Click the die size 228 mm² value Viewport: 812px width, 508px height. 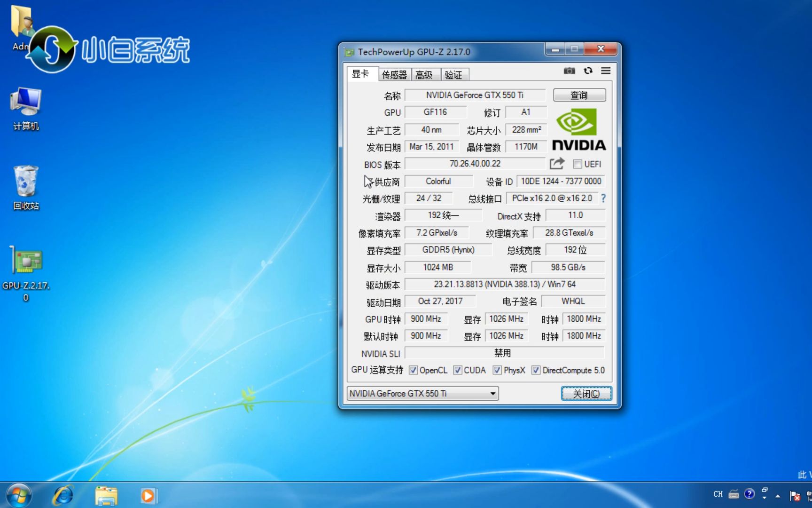(x=526, y=129)
